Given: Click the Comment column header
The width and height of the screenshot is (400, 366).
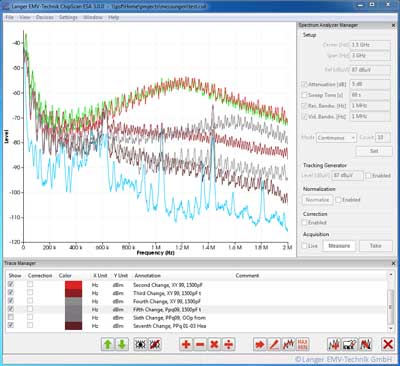Looking at the screenshot, I should pyautogui.click(x=247, y=276).
